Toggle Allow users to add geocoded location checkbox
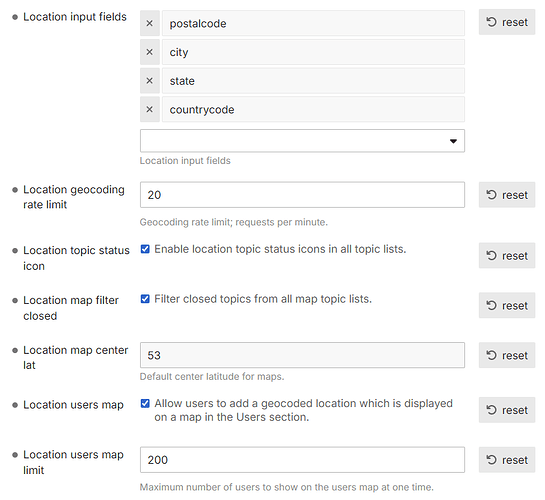Screen dimensions: 545x500 (x=145, y=403)
